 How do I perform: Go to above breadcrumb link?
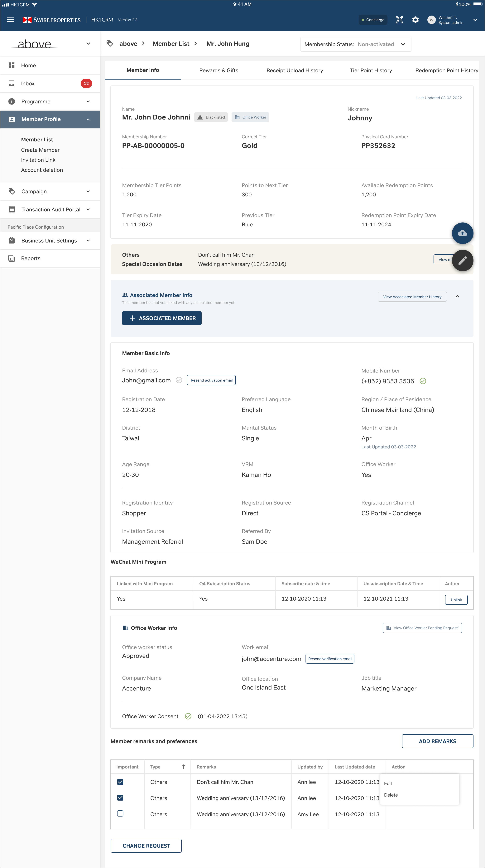tap(128, 43)
